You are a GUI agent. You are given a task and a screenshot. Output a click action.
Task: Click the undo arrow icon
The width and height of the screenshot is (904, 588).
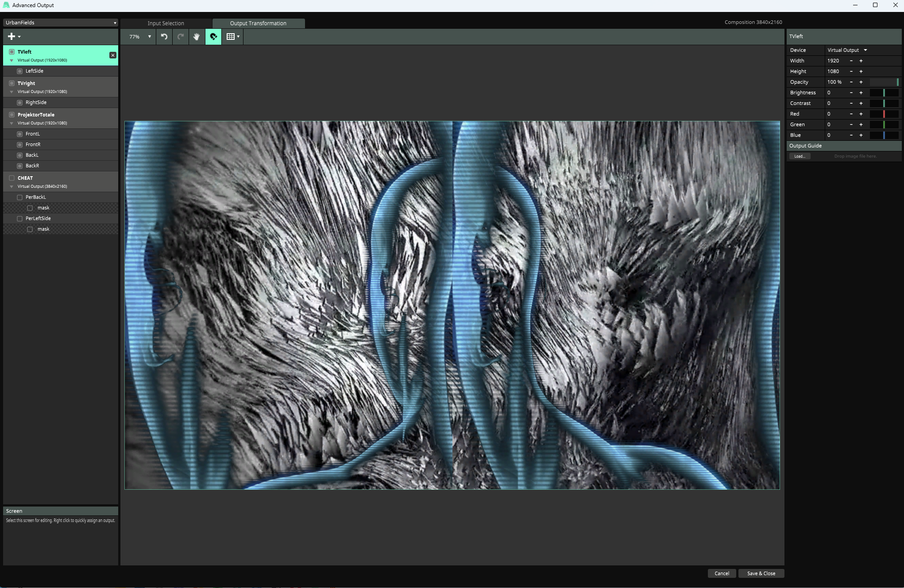tap(164, 37)
